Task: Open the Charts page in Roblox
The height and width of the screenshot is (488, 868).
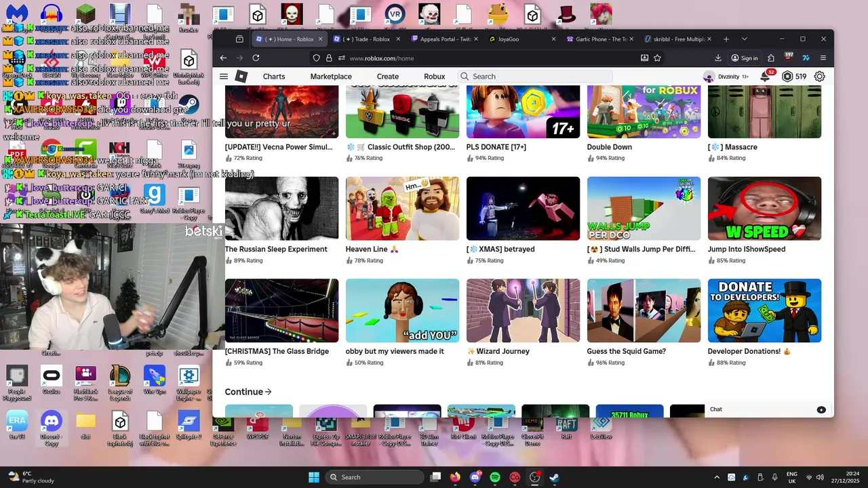Action: (x=274, y=77)
